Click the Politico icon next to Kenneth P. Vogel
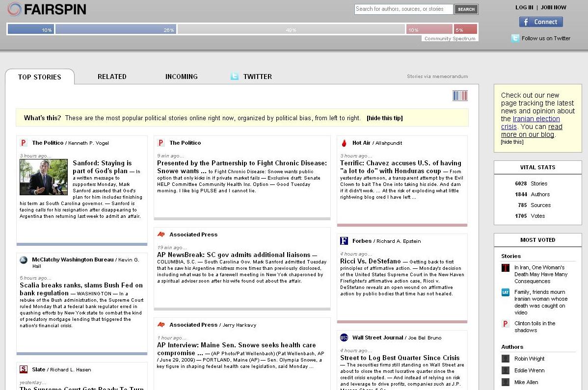588x390 pixels. tap(24, 143)
